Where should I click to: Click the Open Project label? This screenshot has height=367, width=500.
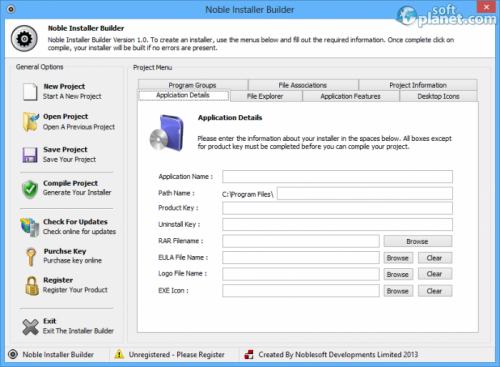(x=66, y=116)
